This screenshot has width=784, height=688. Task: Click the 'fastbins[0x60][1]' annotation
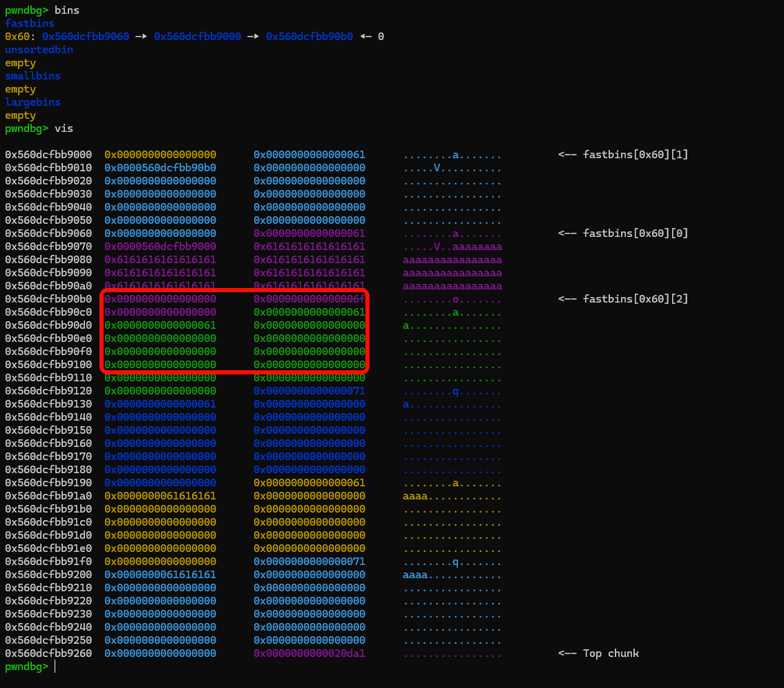635,155
